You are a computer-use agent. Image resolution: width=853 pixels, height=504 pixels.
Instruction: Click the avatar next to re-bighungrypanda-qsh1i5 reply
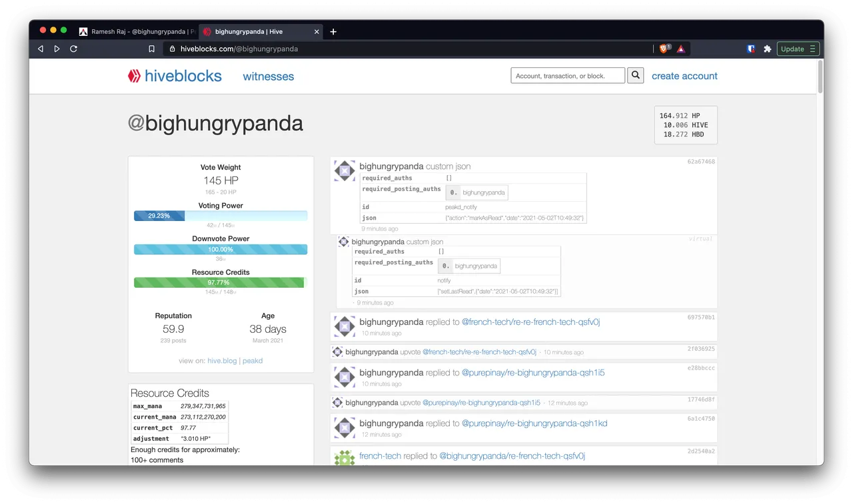pyautogui.click(x=345, y=377)
